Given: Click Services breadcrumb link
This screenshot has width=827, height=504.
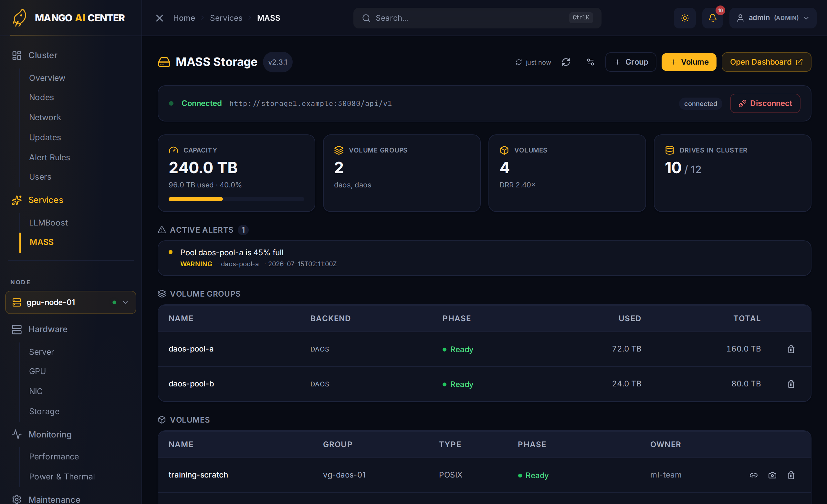Looking at the screenshot, I should [226, 18].
